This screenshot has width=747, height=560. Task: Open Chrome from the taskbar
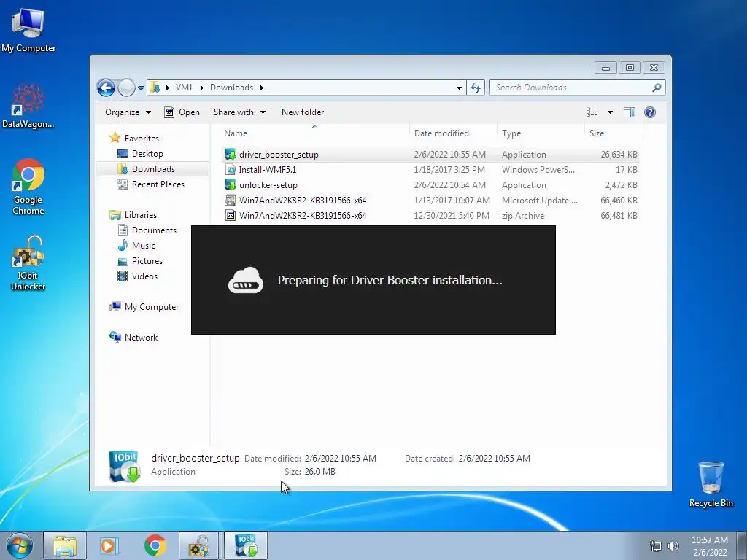coord(155,545)
